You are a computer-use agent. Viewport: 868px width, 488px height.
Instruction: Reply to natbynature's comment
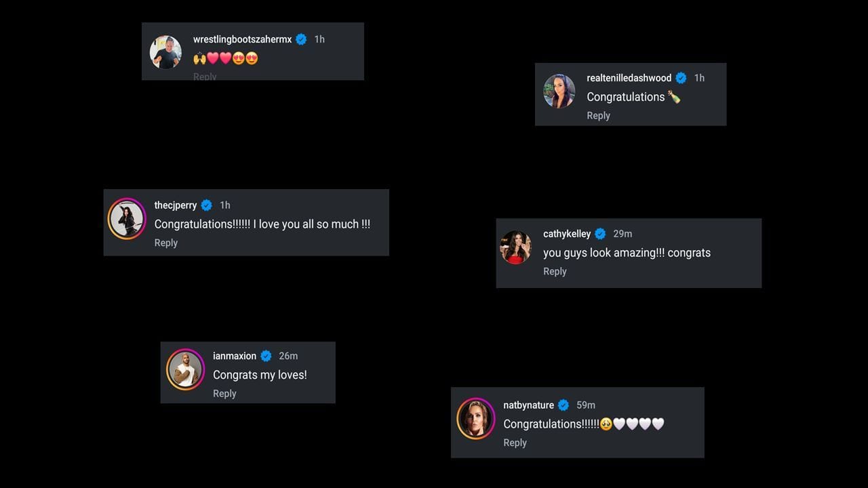click(x=515, y=442)
